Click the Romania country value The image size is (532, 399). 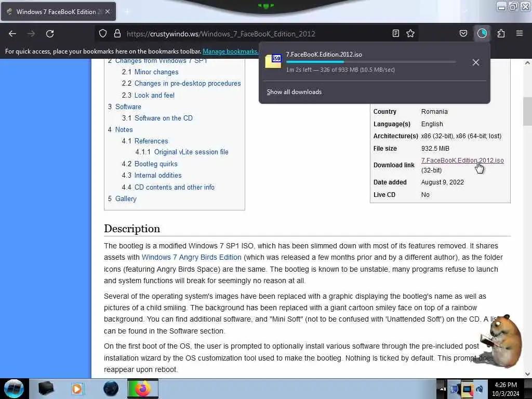434,112
